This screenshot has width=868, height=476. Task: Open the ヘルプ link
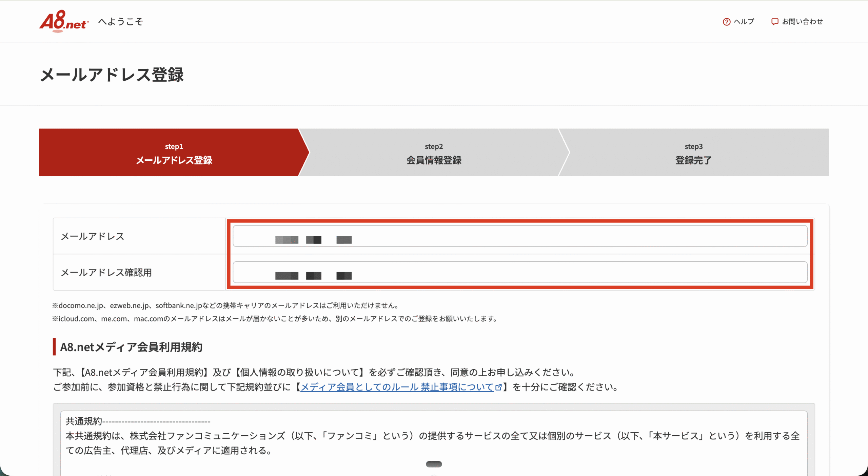point(738,22)
